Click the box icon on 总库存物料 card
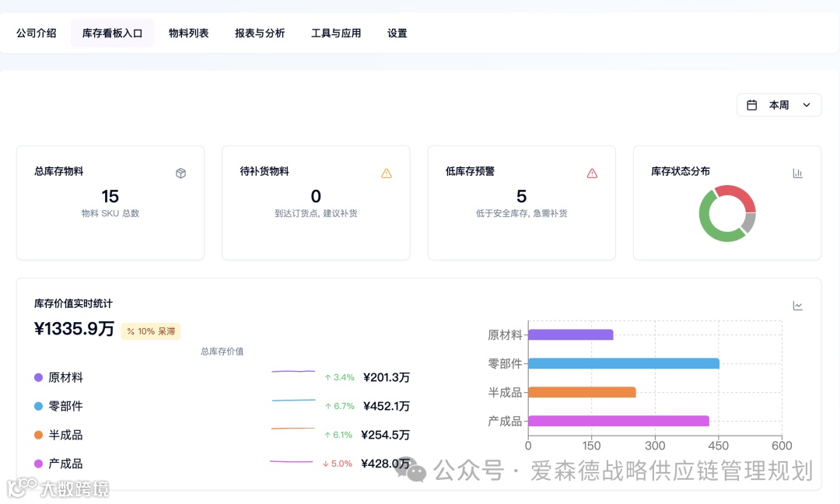Screen dimensions: 840x504 [181, 173]
